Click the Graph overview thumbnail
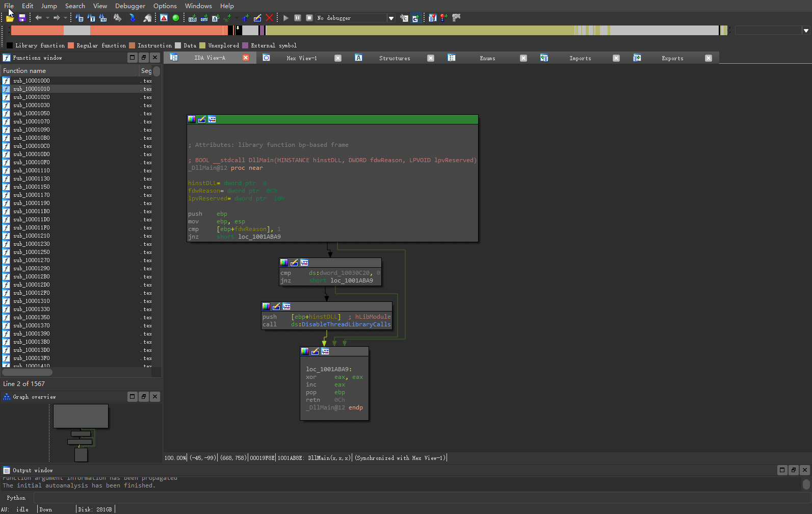The height and width of the screenshot is (514, 812). tap(81, 432)
